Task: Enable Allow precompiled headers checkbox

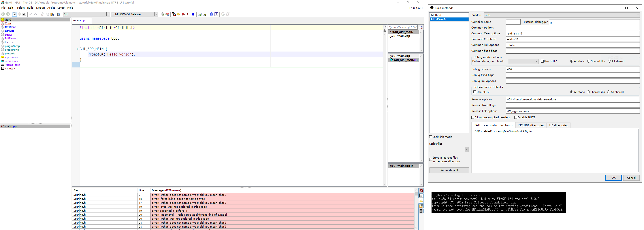Action: coord(473,117)
